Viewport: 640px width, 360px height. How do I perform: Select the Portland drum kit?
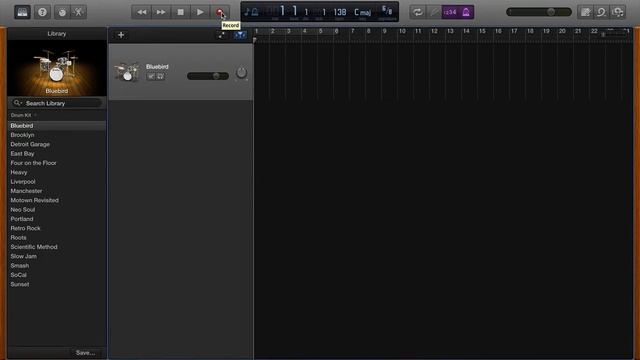[57, 219]
